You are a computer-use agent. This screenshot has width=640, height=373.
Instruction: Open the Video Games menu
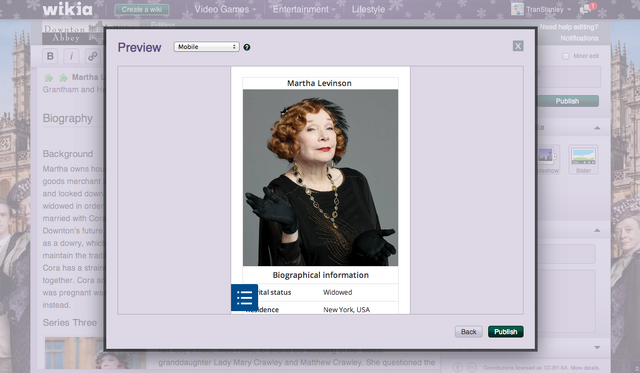225,9
